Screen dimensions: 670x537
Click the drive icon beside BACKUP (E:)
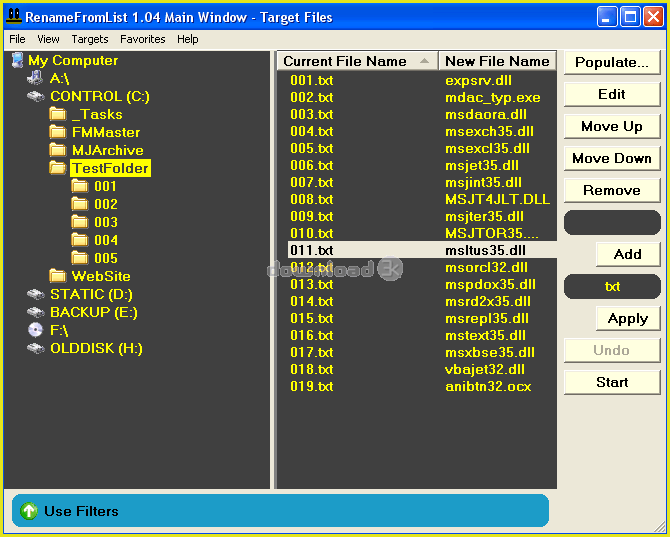pos(36,312)
